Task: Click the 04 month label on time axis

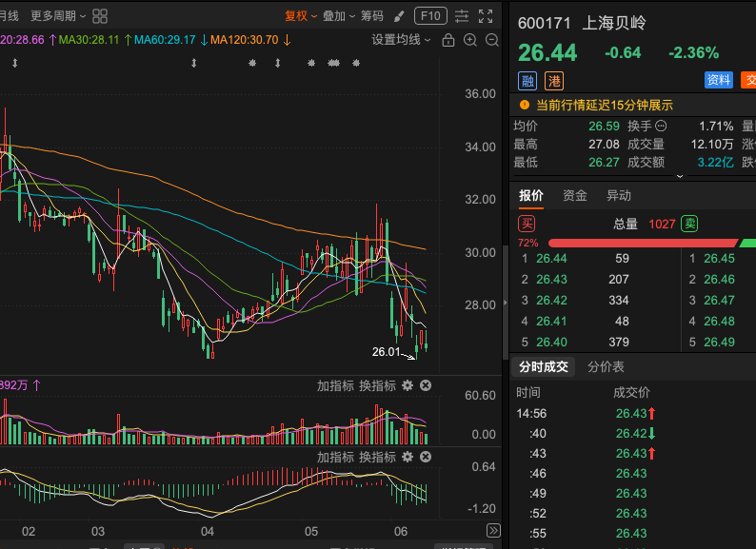Action: [208, 531]
